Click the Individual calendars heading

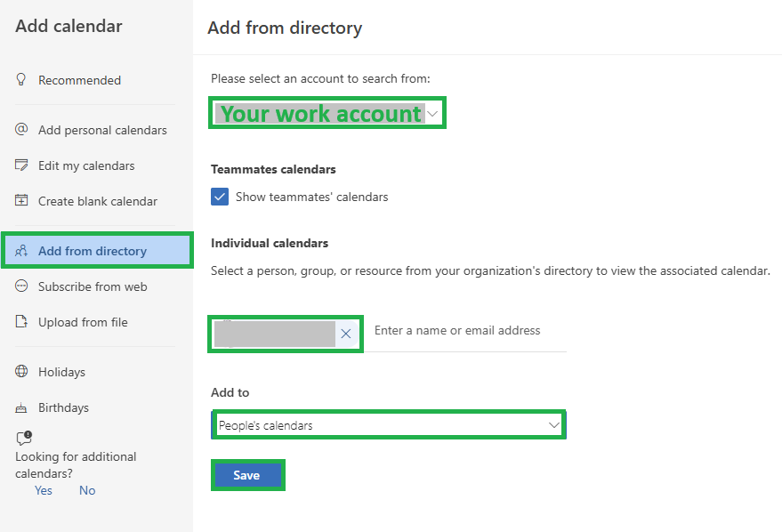click(270, 243)
